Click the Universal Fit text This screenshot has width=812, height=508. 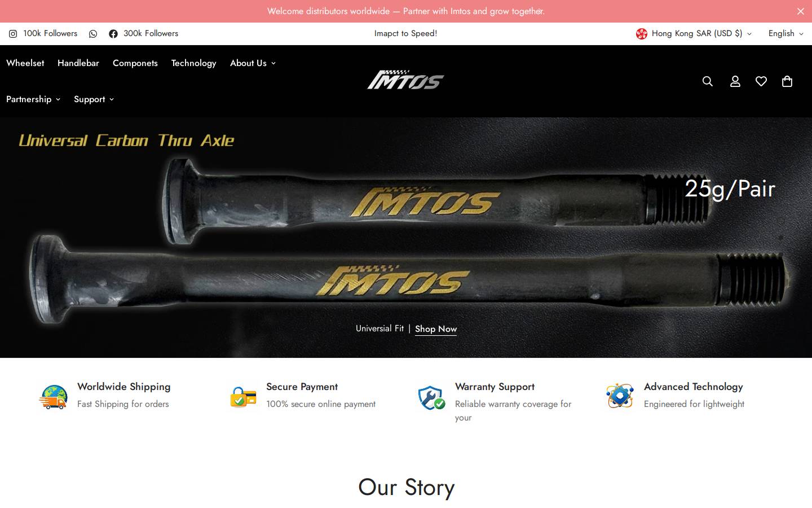click(x=379, y=329)
